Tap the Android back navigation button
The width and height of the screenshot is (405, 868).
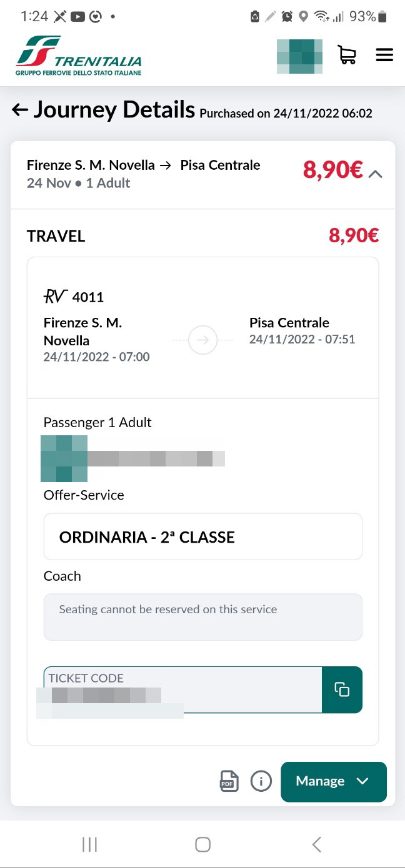coord(316,845)
